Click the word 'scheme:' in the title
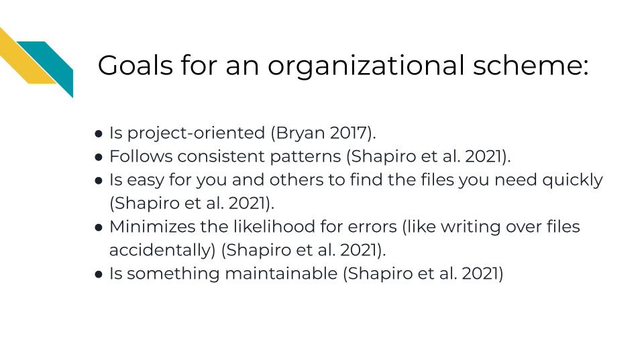Viewport: 644px width, 362px height. tap(531, 65)
